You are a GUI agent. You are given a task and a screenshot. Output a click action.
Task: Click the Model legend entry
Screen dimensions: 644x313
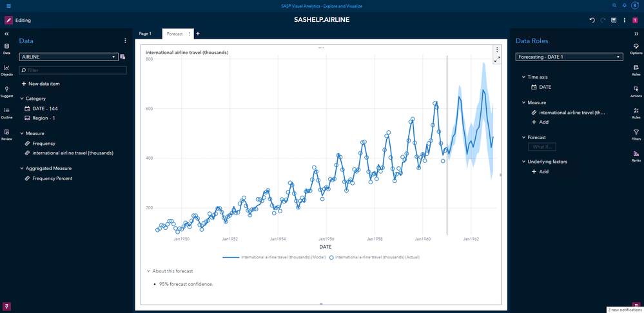click(x=275, y=258)
